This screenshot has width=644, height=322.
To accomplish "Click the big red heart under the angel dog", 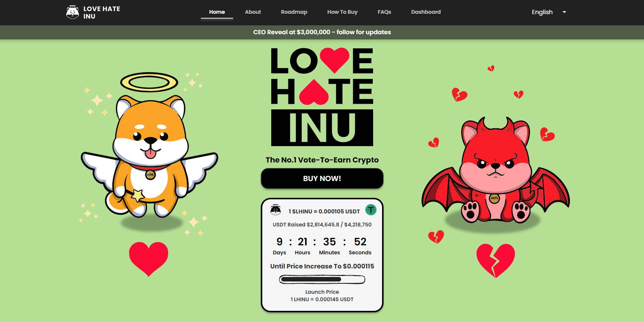I will click(x=148, y=259).
